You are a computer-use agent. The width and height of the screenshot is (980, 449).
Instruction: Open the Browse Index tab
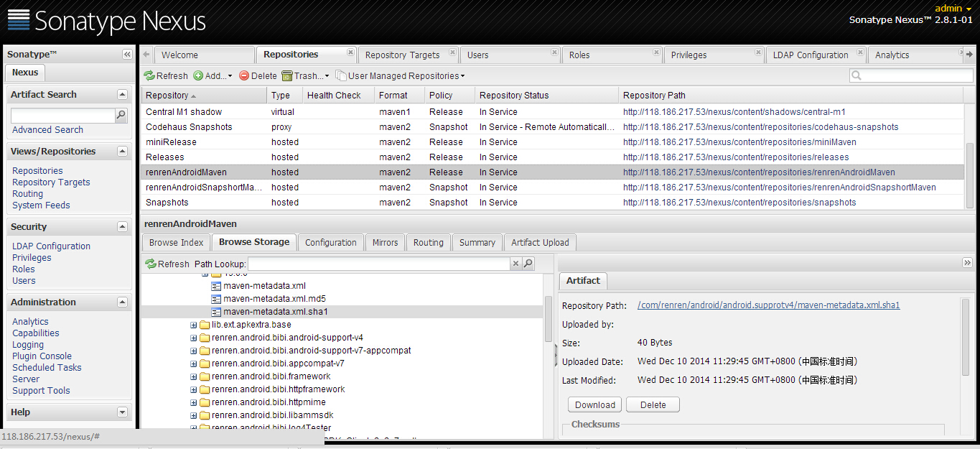[x=177, y=243]
